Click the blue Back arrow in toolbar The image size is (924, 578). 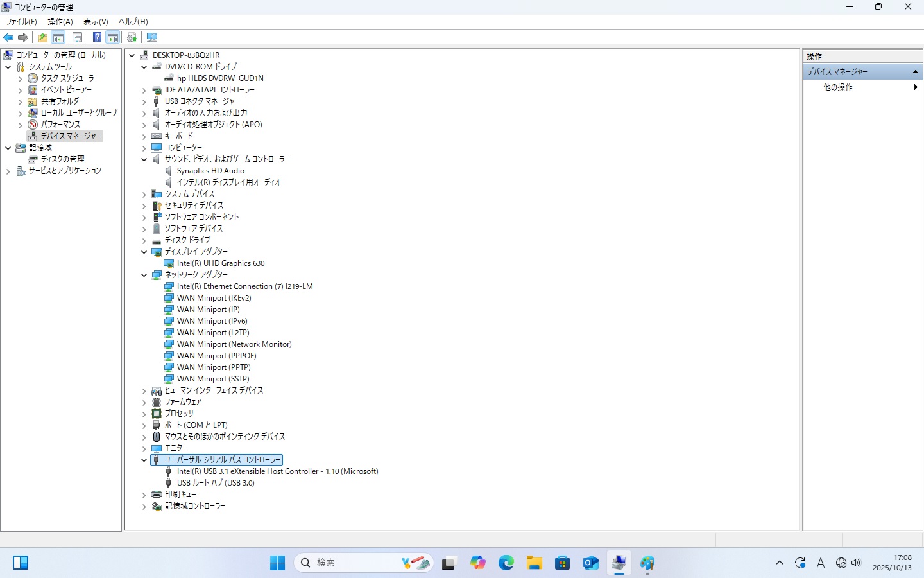pyautogui.click(x=8, y=38)
